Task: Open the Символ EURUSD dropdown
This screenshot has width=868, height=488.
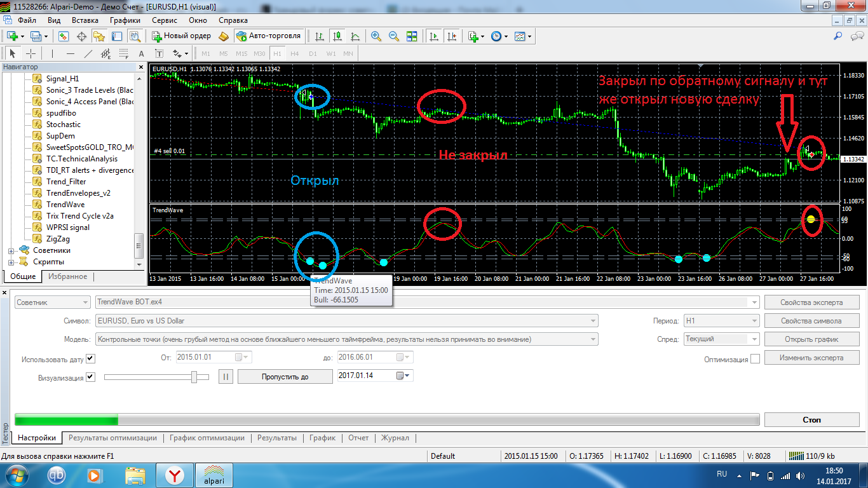Action: click(346, 321)
